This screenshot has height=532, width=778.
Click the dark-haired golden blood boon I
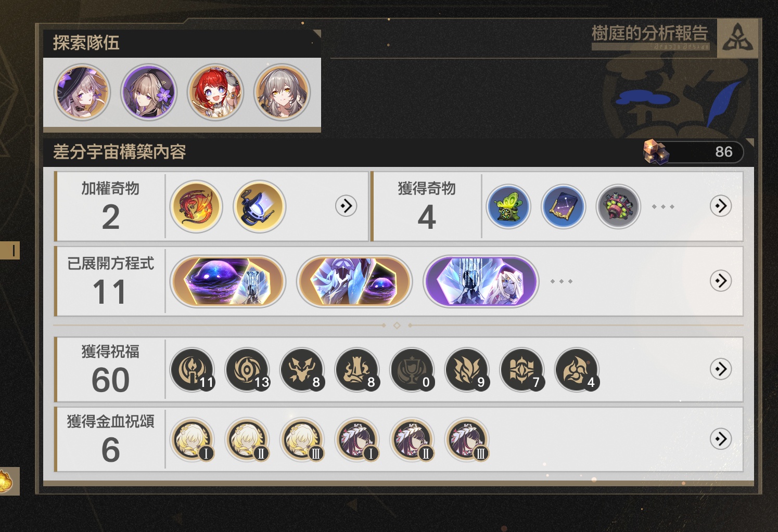[358, 439]
